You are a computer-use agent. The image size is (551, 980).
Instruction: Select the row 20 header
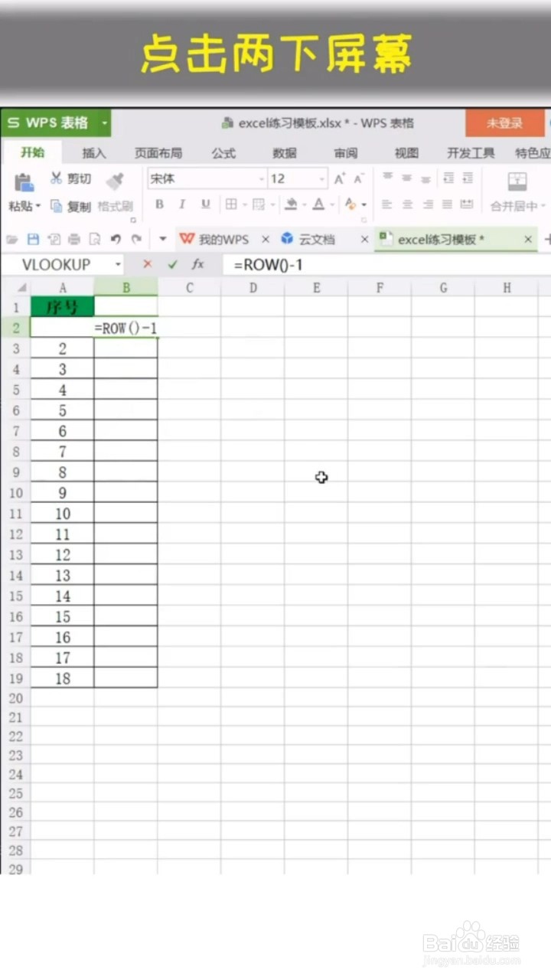click(16, 698)
